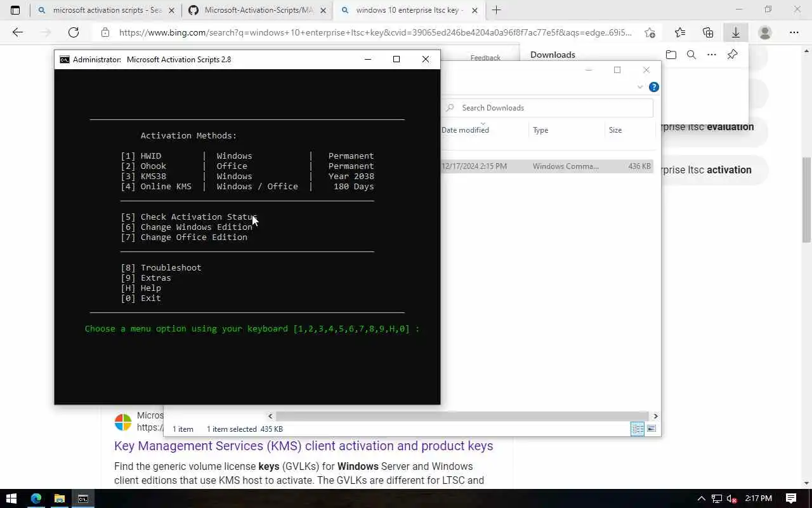Open Edge Settings and more menu
This screenshot has height=508, width=812.
[x=794, y=32]
